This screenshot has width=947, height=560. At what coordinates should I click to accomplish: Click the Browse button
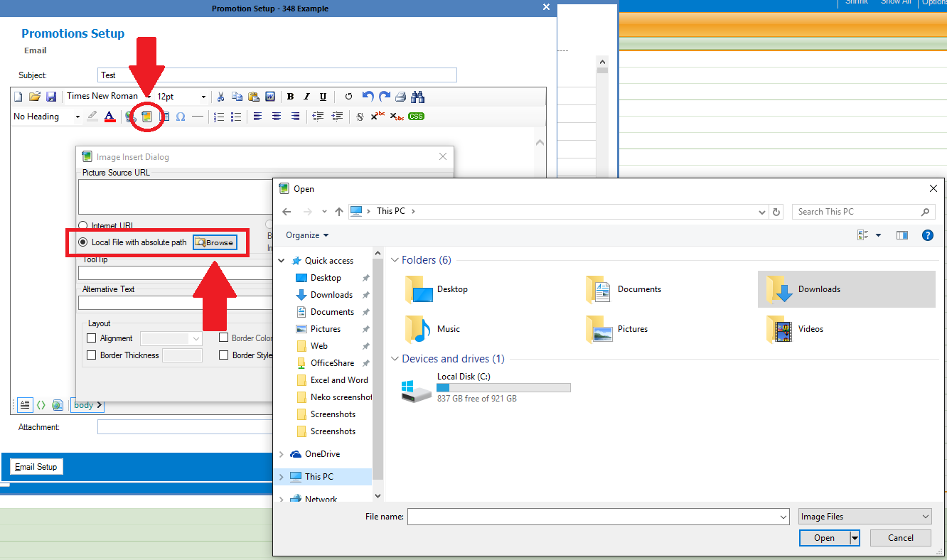click(215, 242)
